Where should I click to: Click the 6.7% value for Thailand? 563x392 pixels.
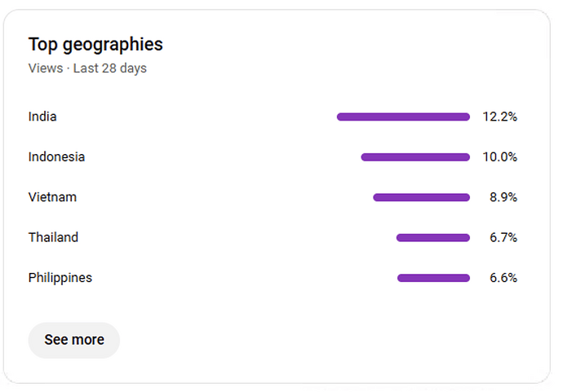(503, 237)
